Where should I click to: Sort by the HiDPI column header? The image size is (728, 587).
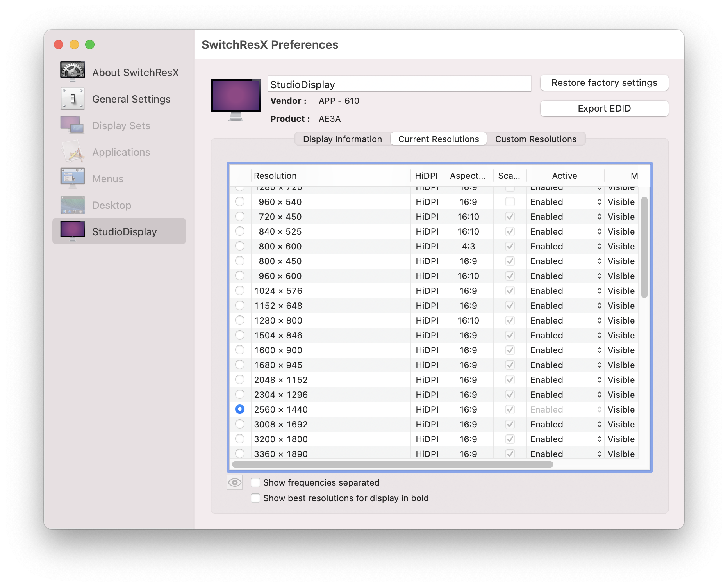(426, 176)
